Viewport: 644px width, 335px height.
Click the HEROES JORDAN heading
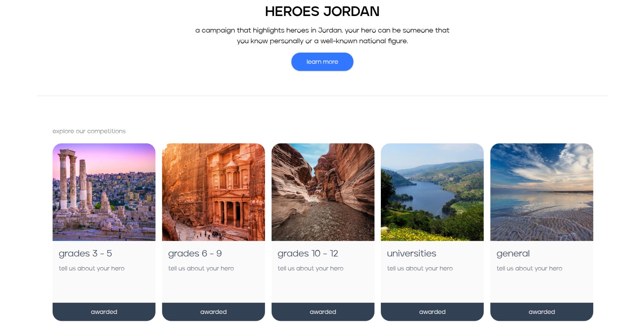click(x=322, y=12)
